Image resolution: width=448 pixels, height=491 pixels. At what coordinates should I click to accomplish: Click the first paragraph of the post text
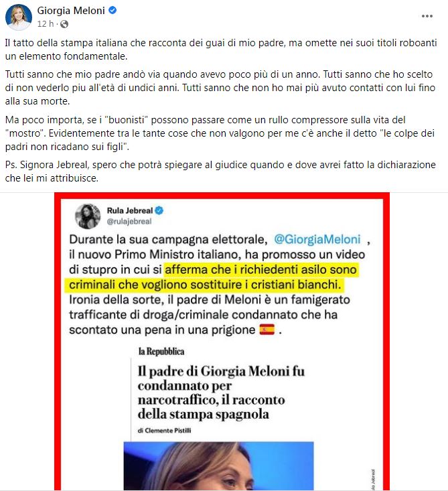[221, 50]
